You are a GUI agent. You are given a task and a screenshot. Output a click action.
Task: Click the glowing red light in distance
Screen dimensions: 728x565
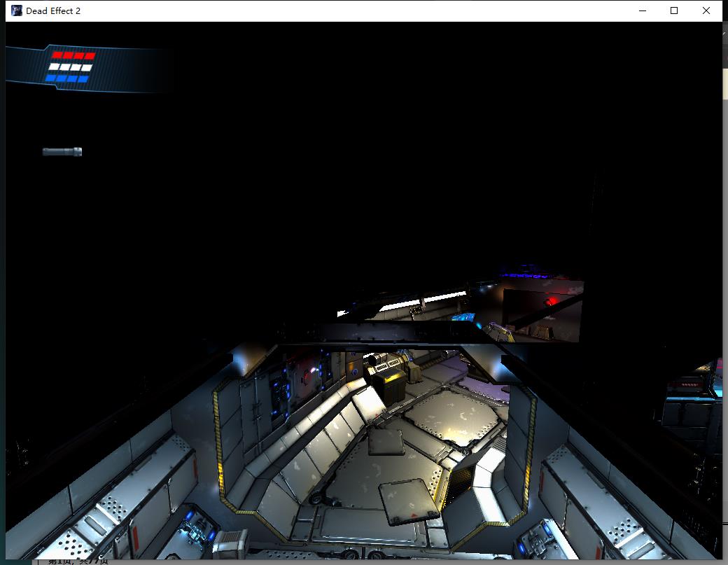click(x=552, y=301)
